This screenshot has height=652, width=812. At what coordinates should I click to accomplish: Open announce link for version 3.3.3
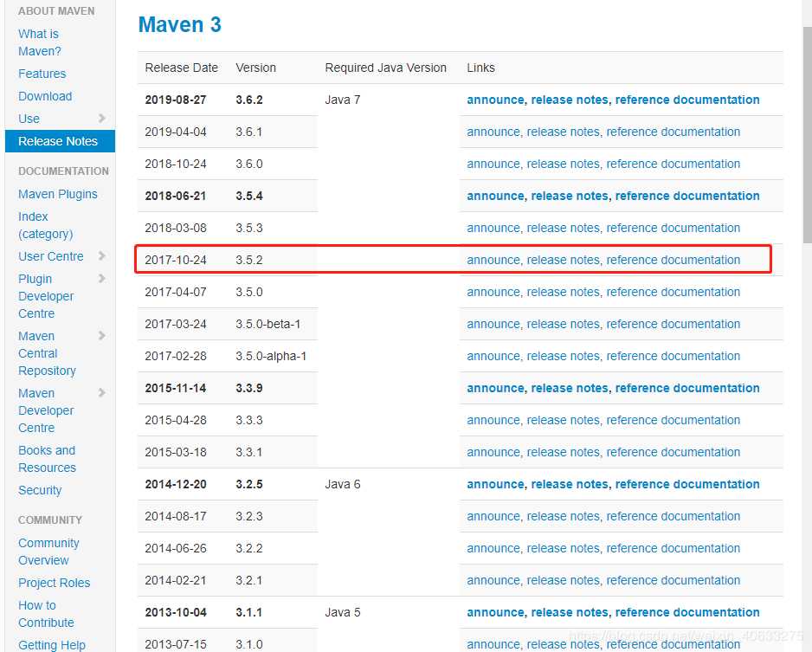click(x=493, y=421)
